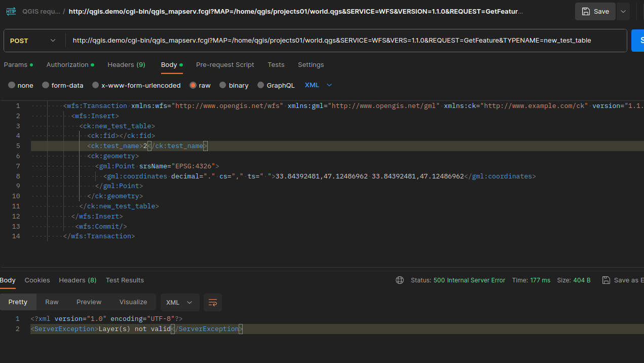644x363 pixels.
Task: Open the POST request method dropdown
Action: tap(33, 40)
